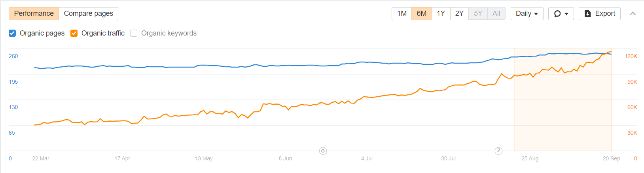
Task: Open the Daily interval dropdown
Action: click(x=527, y=13)
